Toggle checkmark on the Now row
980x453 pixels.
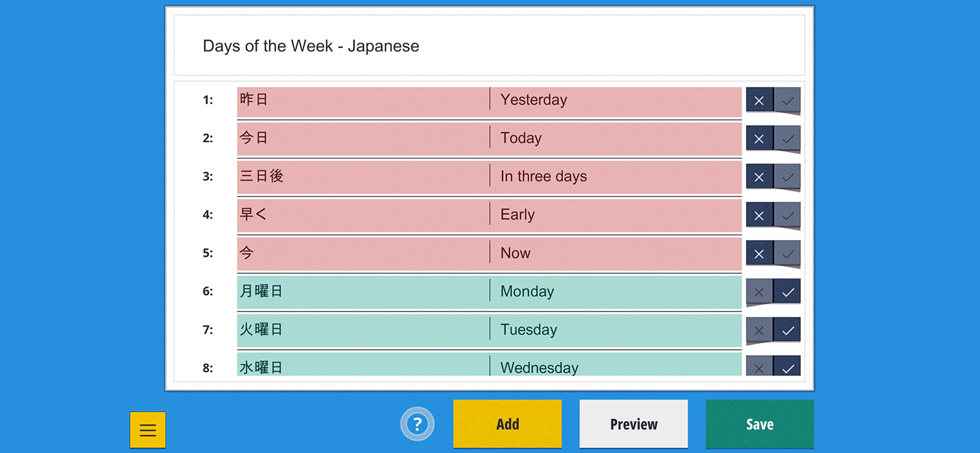[787, 253]
